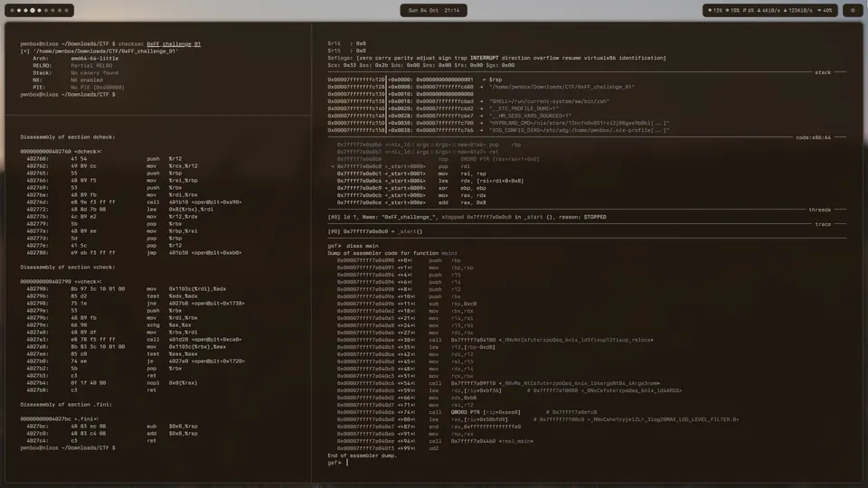Switch to workspace 2 indicator dot
Screen dimensions: 868x488
tap(19, 11)
